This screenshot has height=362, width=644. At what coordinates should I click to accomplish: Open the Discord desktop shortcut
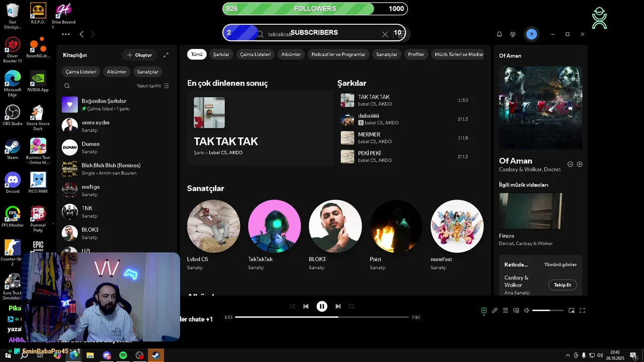tap(13, 183)
